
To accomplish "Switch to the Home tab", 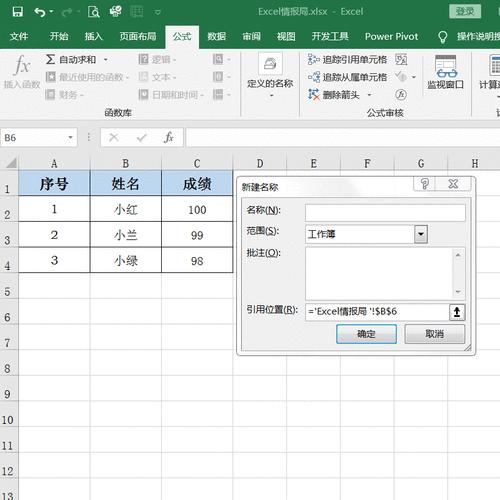I will pos(59,36).
